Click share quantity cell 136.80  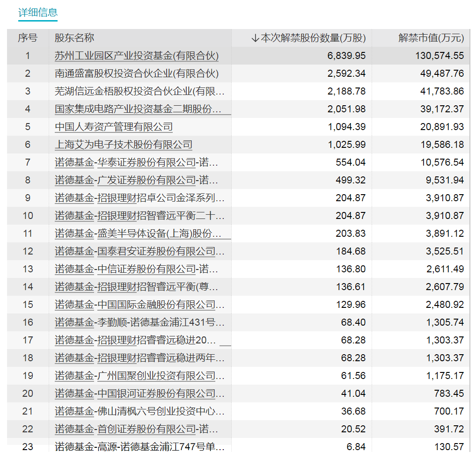[x=351, y=269]
